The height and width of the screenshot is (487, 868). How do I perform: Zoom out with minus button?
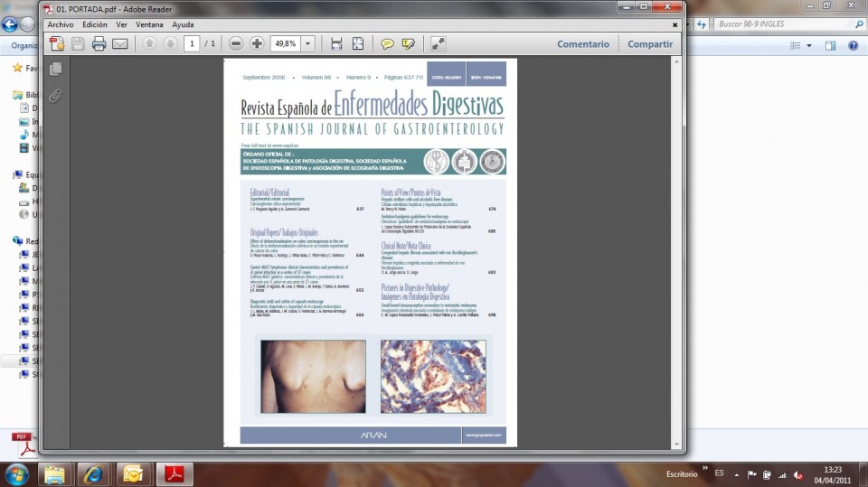click(x=236, y=43)
